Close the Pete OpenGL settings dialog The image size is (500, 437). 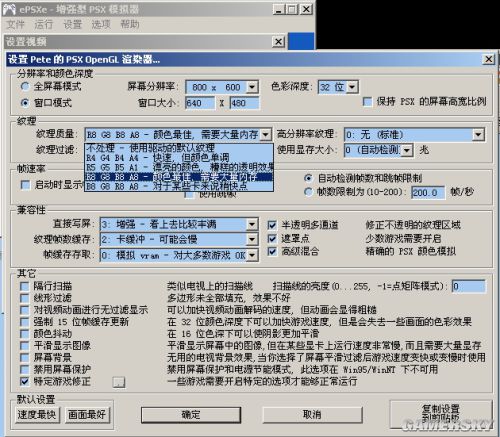point(489,59)
